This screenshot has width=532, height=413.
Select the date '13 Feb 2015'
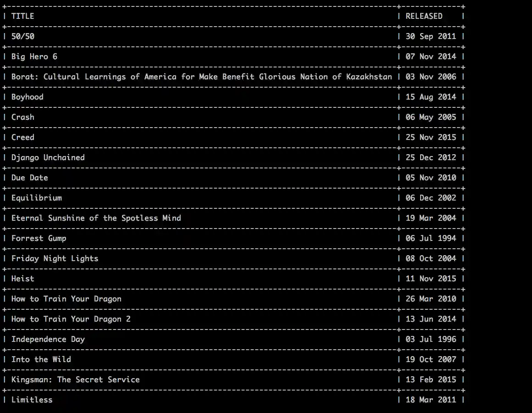click(x=431, y=380)
